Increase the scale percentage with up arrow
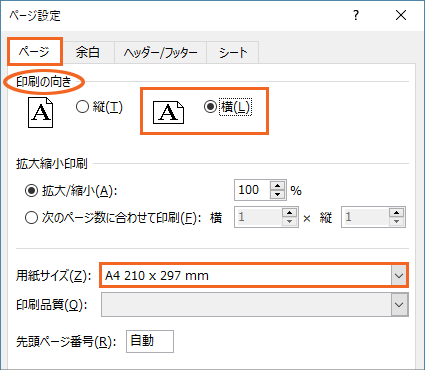Screen dimensions: 425x370 pos(278,186)
